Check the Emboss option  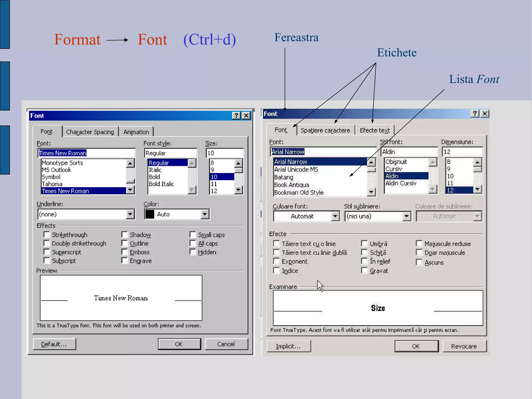click(x=124, y=252)
